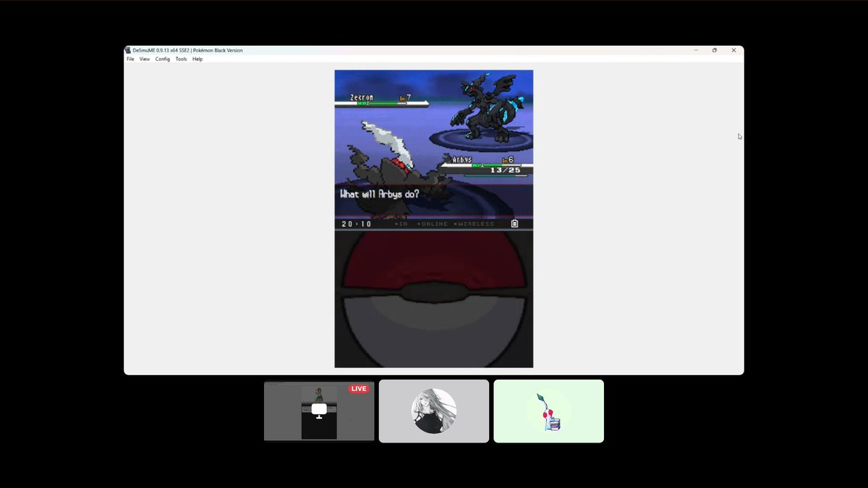Maximize the DeSmuME window

(715, 51)
